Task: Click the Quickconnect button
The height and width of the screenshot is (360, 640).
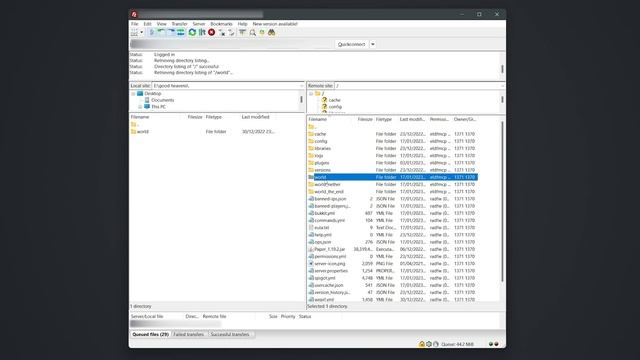Action: (351, 44)
